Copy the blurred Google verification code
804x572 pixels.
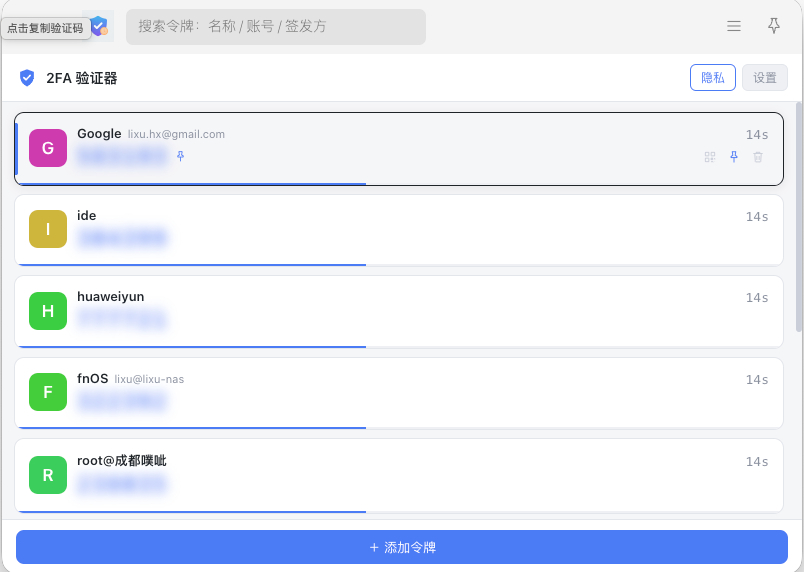click(123, 156)
